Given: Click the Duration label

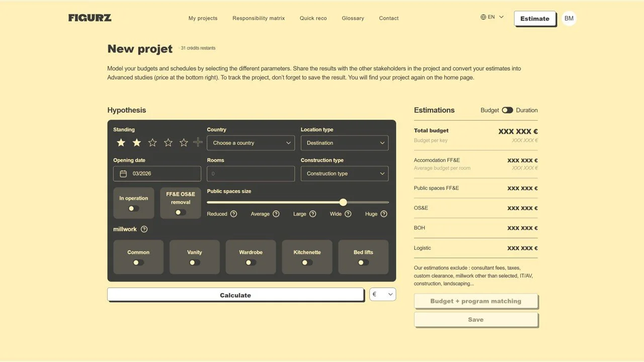Looking at the screenshot, I should [x=527, y=110].
